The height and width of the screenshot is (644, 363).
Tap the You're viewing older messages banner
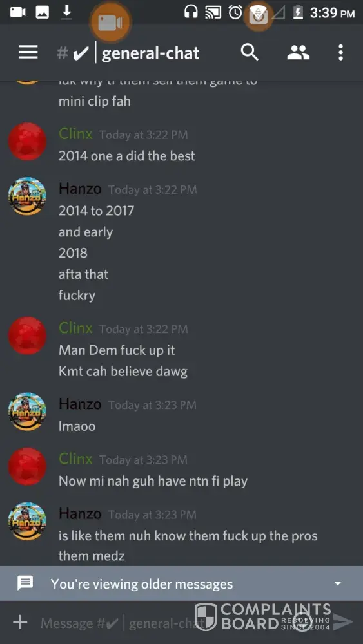coord(181,583)
